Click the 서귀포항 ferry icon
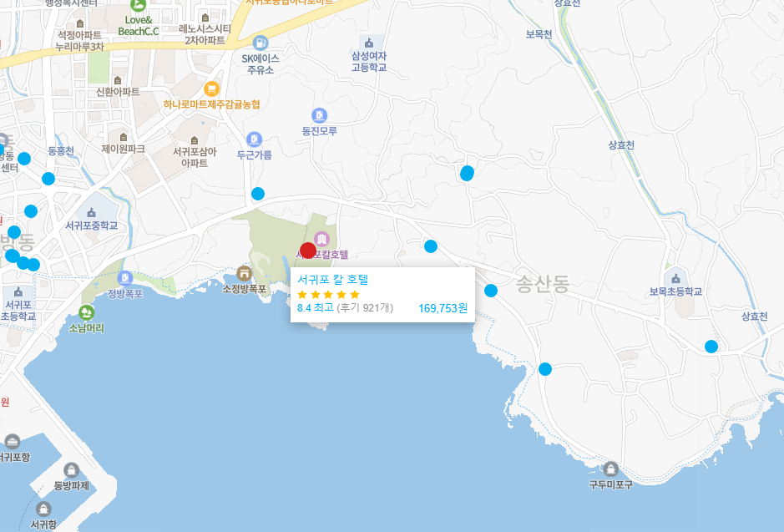The image size is (784, 532). click(x=12, y=442)
